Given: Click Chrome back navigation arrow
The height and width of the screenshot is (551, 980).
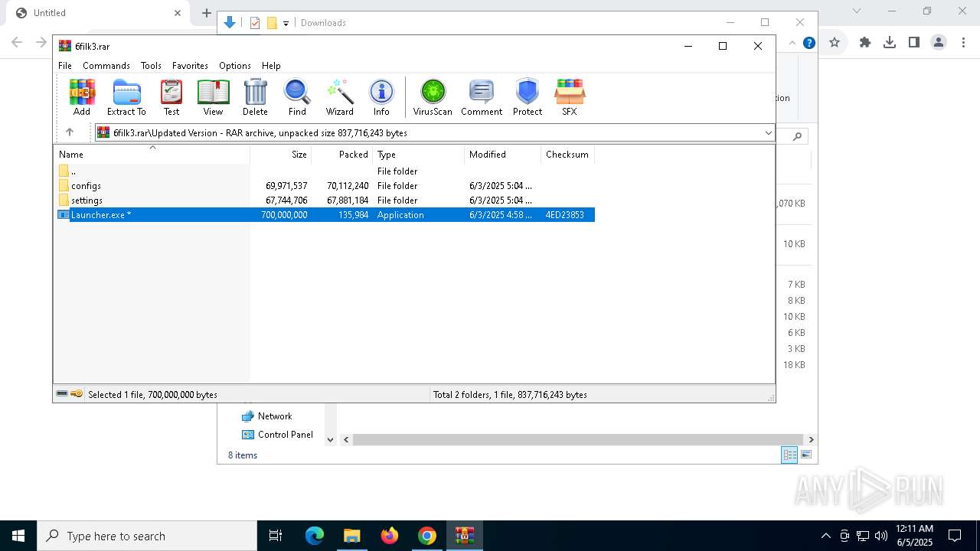Looking at the screenshot, I should coord(17,43).
